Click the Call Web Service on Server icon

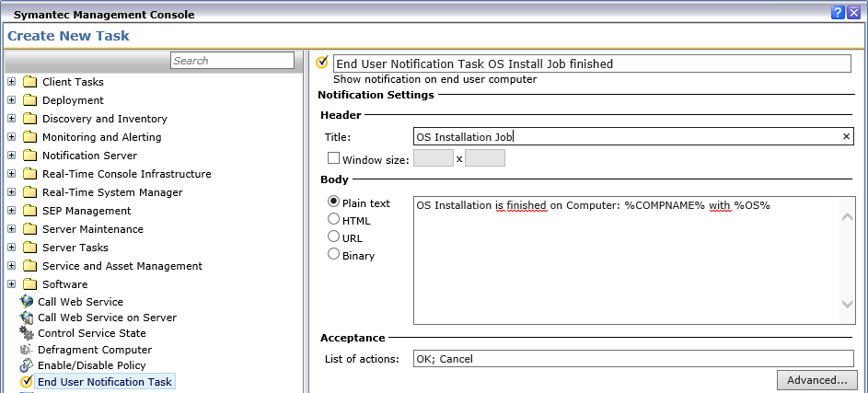tap(27, 318)
